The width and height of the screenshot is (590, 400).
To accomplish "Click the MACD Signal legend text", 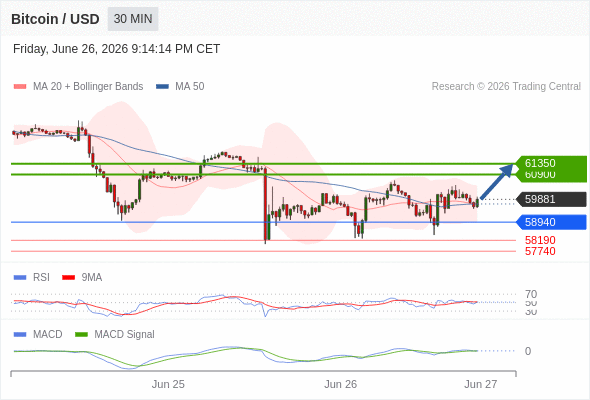I will [124, 335].
